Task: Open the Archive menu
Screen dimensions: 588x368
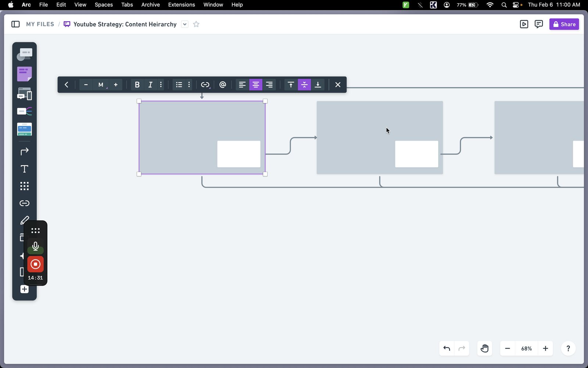Action: point(151,5)
